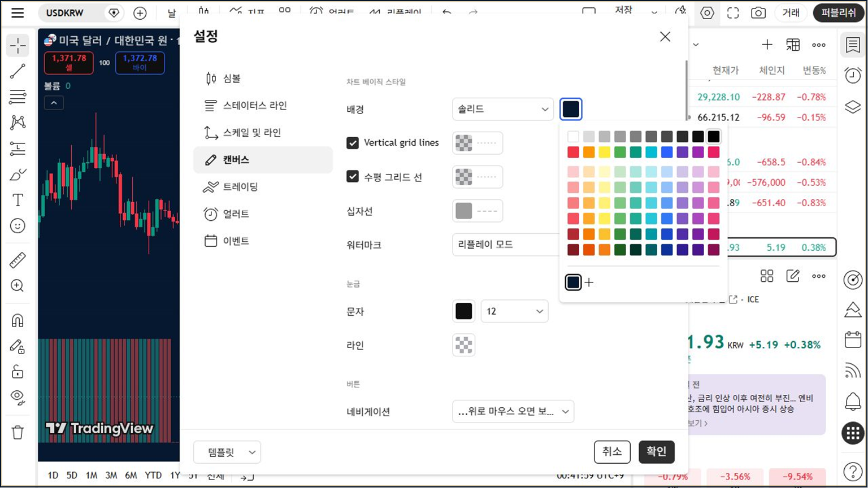Remove objects with trash icon
Screen dimensions: 868x488
pos(18,433)
